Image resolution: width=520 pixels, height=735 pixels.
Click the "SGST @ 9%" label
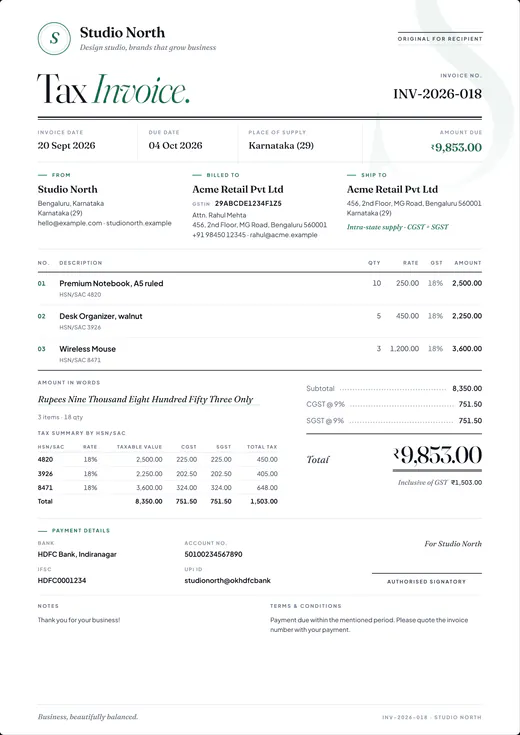(325, 421)
